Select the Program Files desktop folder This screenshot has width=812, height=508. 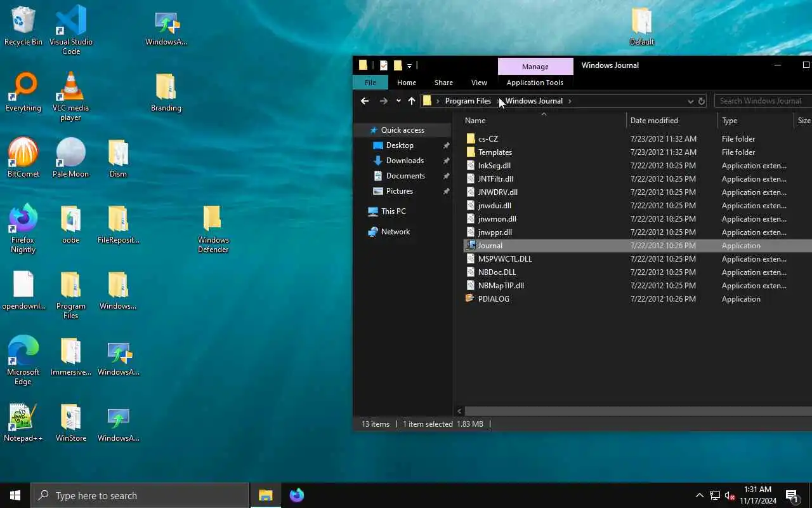71,295
